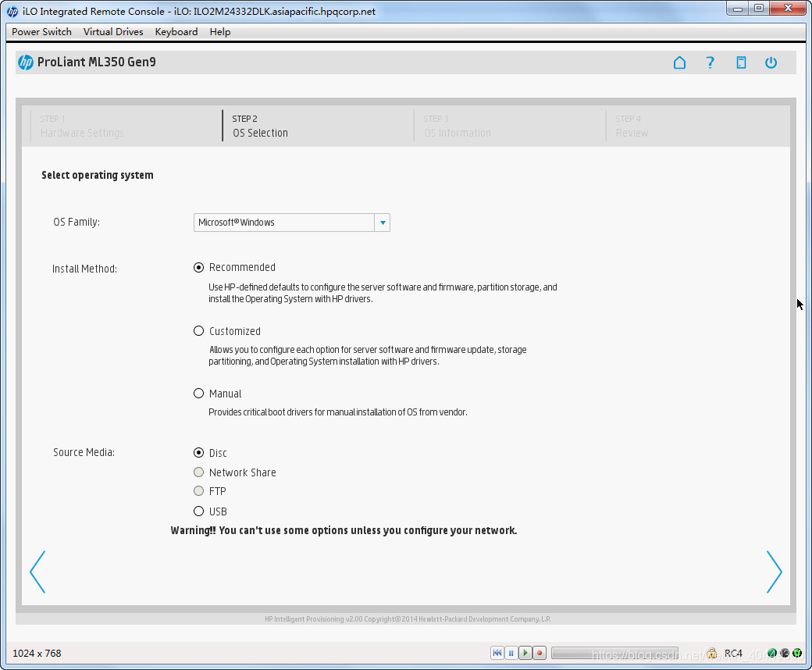This screenshot has width=812, height=670.
Task: Open the Power Switch menu
Action: point(41,31)
